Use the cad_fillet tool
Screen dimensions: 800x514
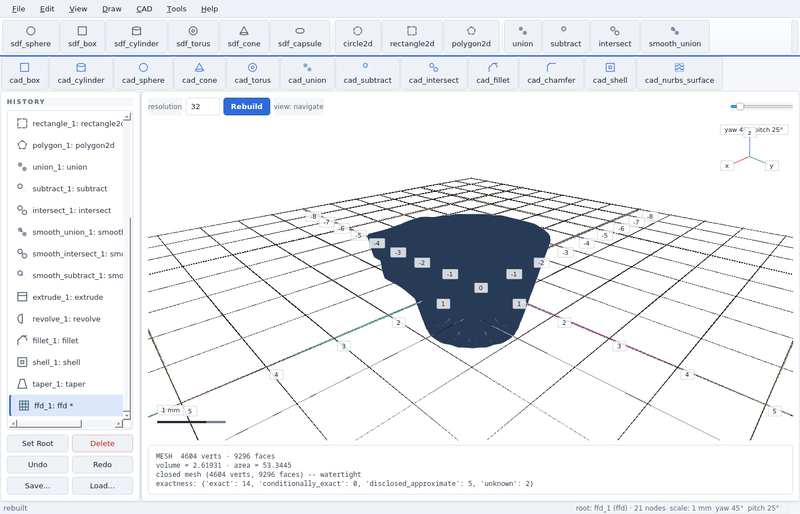492,74
